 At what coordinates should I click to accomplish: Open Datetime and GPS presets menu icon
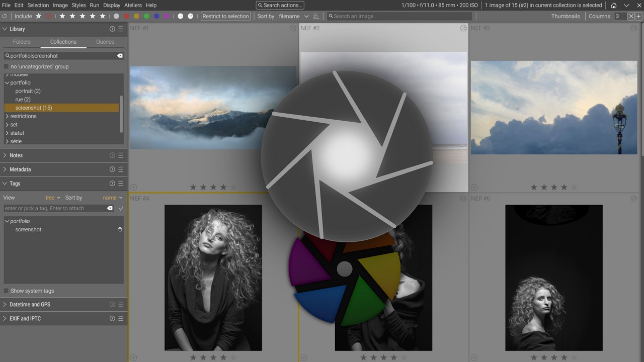coord(121,304)
